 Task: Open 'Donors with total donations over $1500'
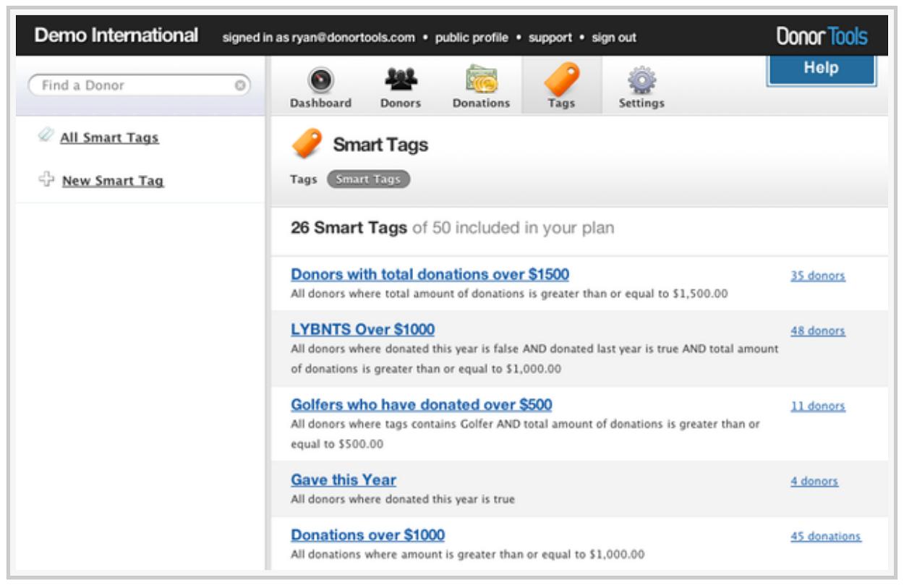430,274
